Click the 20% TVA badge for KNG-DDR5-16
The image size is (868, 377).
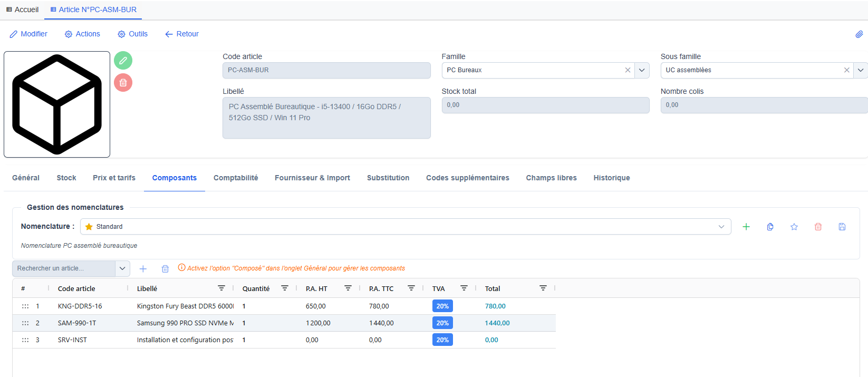[x=442, y=306]
